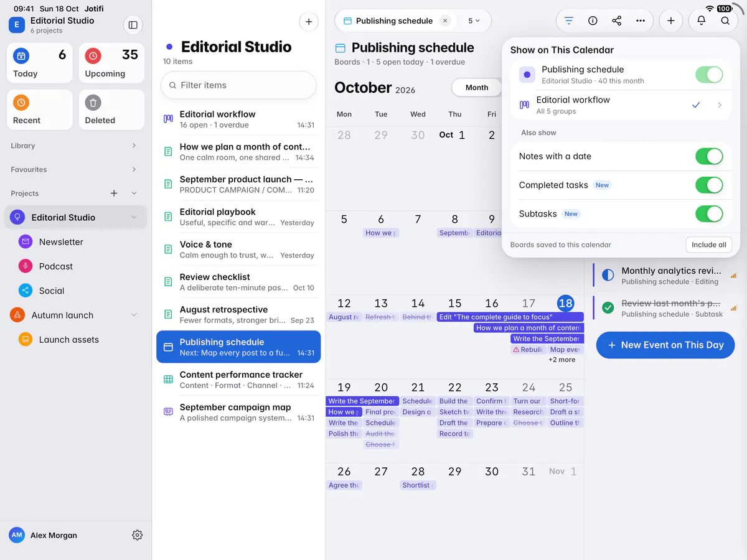This screenshot has height=560, width=747.
Task: Add a new project with plus icon
Action: (114, 194)
